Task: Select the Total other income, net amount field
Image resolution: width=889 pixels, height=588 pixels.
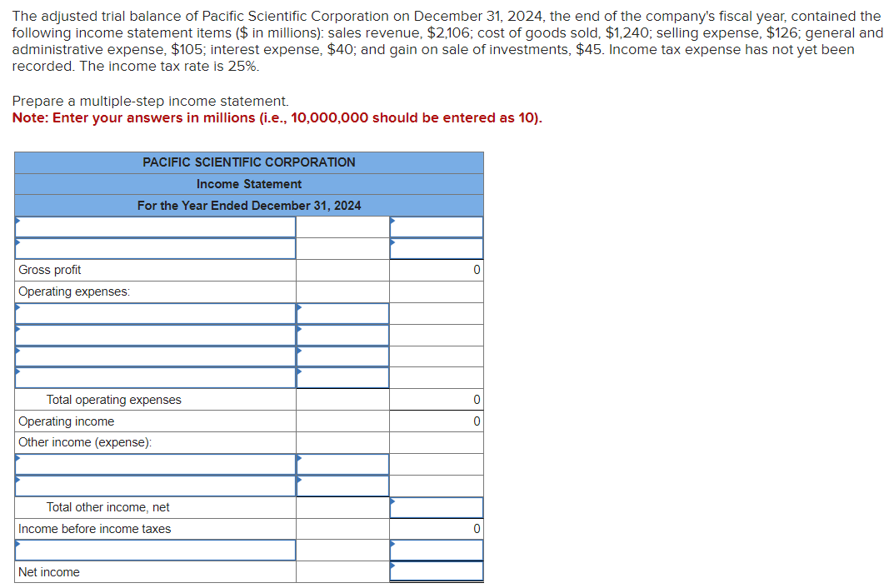Action: click(436, 507)
